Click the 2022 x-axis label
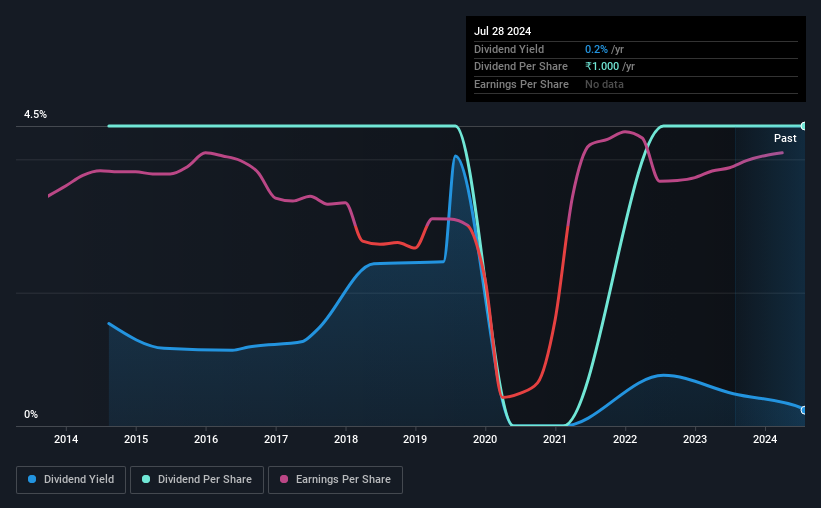The height and width of the screenshot is (508, 821). (x=625, y=439)
